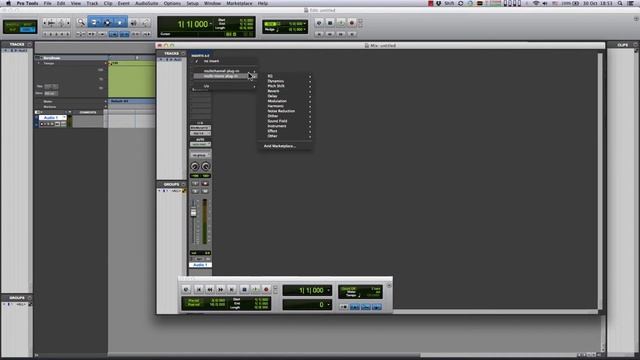This screenshot has width=640, height=360.
Task: Click the Audio 1 volume fader
Action: 193,212
